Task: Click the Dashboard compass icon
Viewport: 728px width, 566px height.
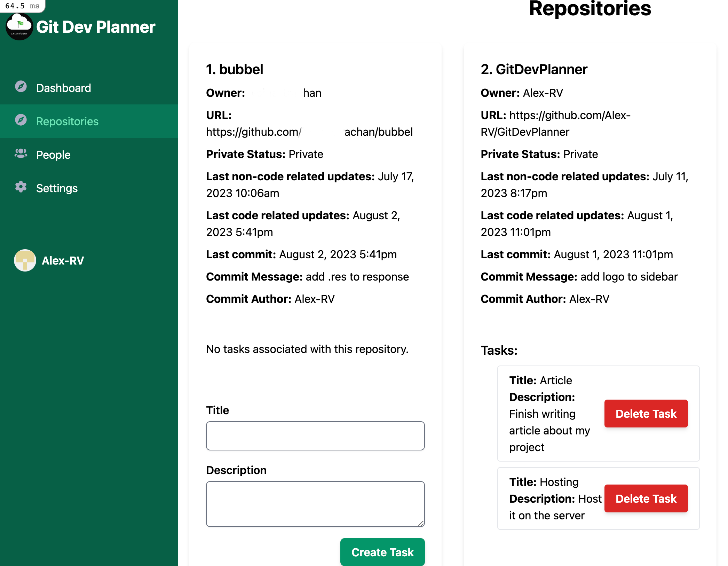Action: 21,87
